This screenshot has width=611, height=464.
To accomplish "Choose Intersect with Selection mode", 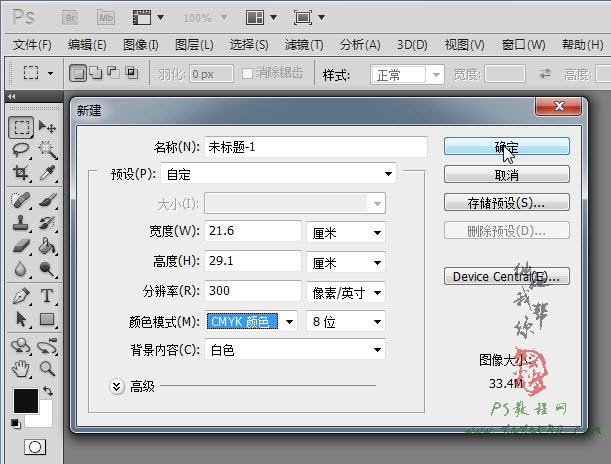I will click(132, 73).
